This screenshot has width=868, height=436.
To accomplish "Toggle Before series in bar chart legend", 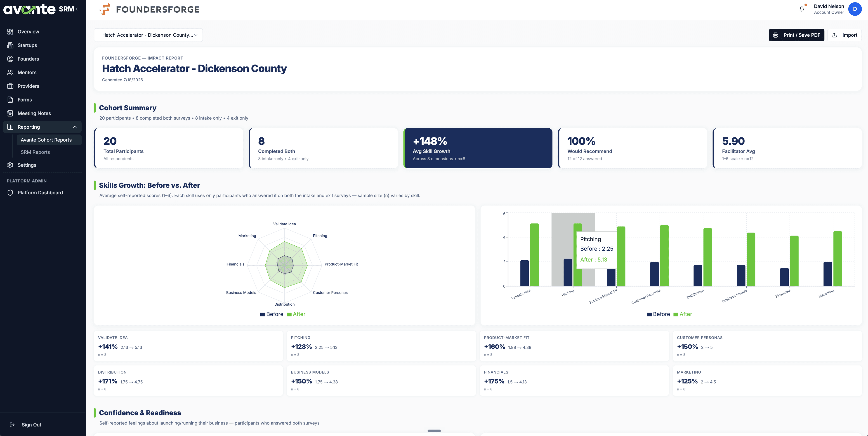I will [658, 314].
